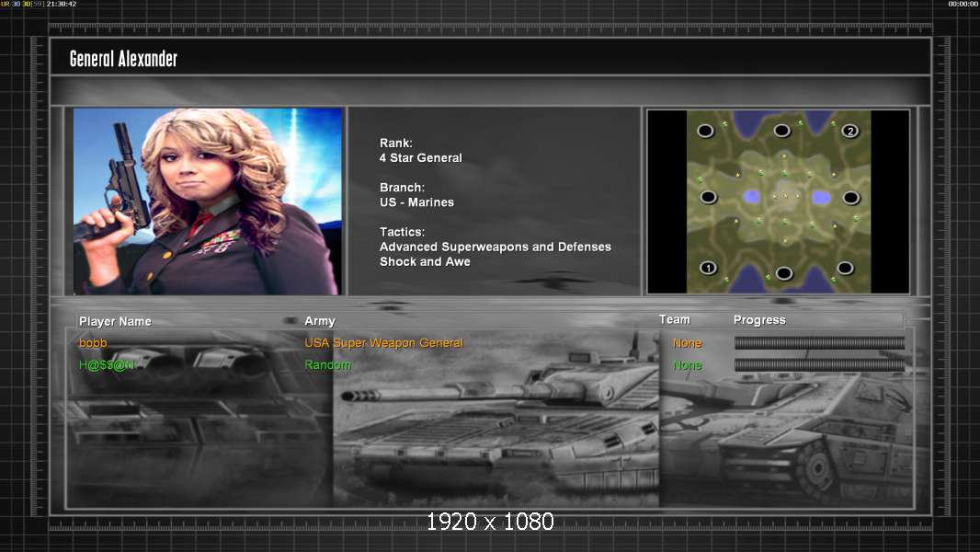The image size is (980, 552).
Task: Click the 'US - Marines' branch text
Action: click(x=416, y=202)
